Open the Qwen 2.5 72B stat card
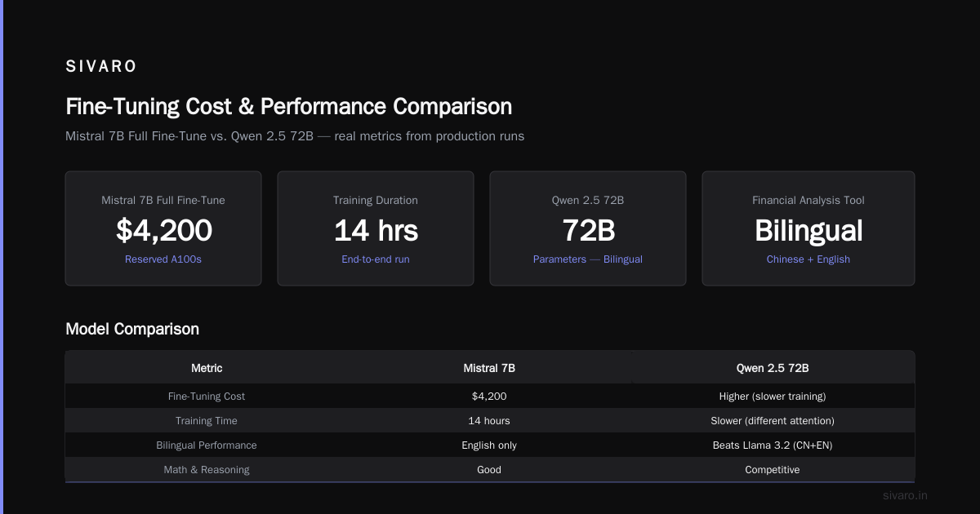Screen dimensions: 980x514 [588, 228]
